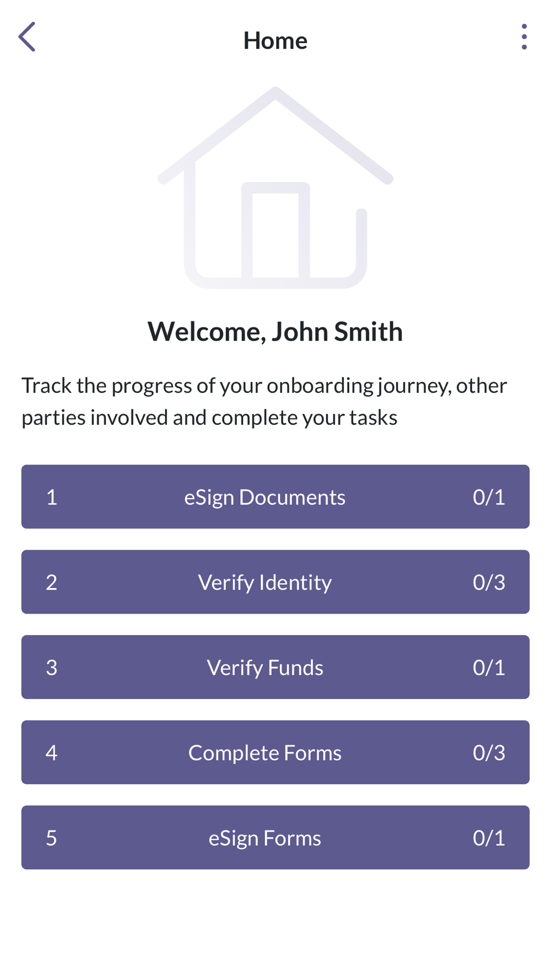551x980 pixels.
Task: Open the eSign Documents task
Action: click(264, 497)
